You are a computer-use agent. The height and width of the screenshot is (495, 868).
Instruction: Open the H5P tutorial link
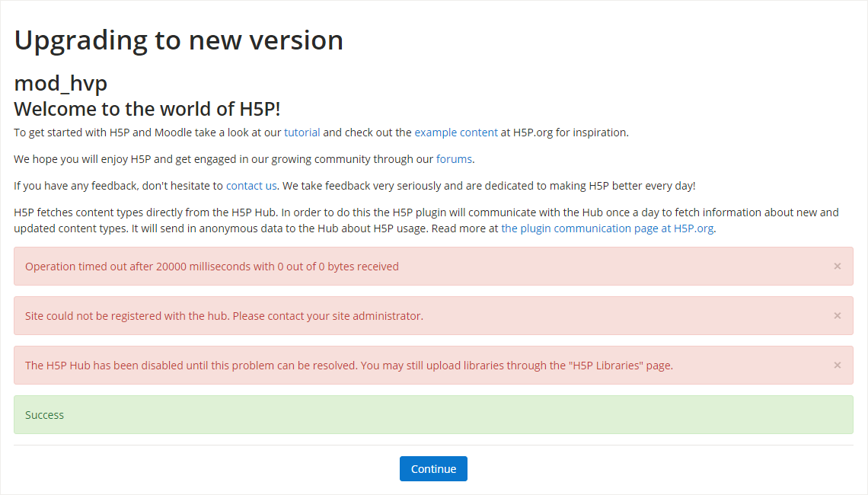302,132
